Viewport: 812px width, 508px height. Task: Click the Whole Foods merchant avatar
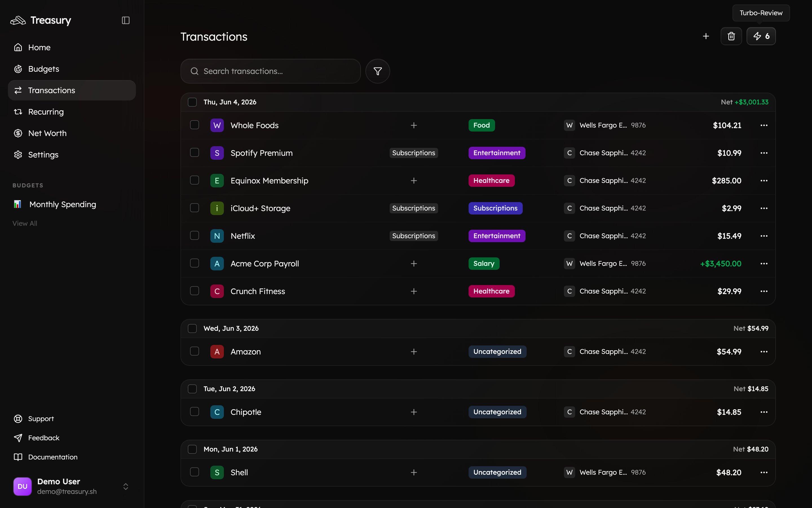point(217,125)
